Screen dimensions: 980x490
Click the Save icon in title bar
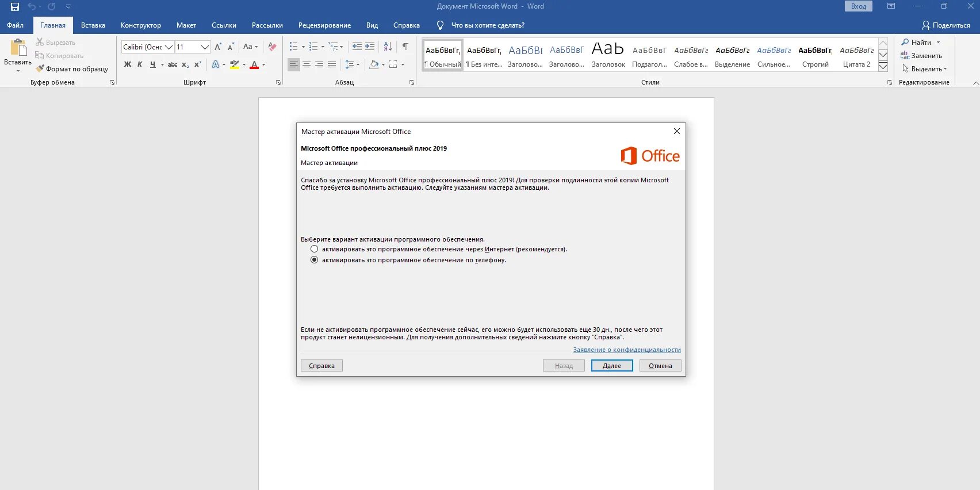tap(15, 7)
